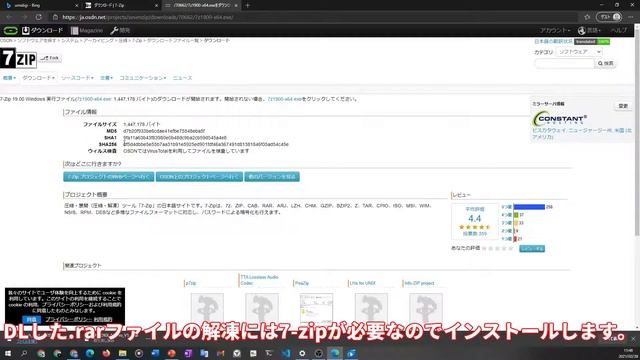Click the mirror location link under Constant logo
The image size is (640, 360).
pos(582,133)
